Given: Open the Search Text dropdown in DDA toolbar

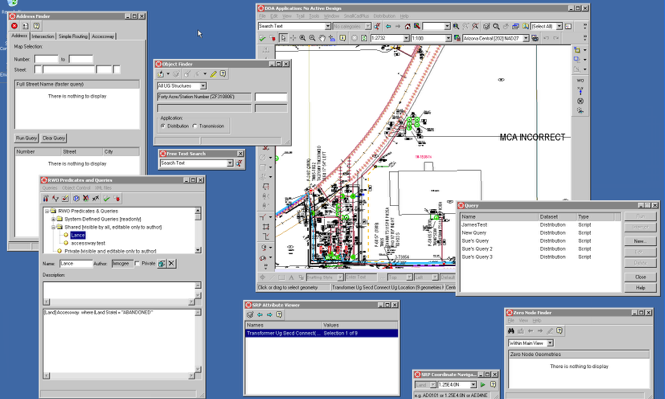Looking at the screenshot, I should tap(327, 26).
